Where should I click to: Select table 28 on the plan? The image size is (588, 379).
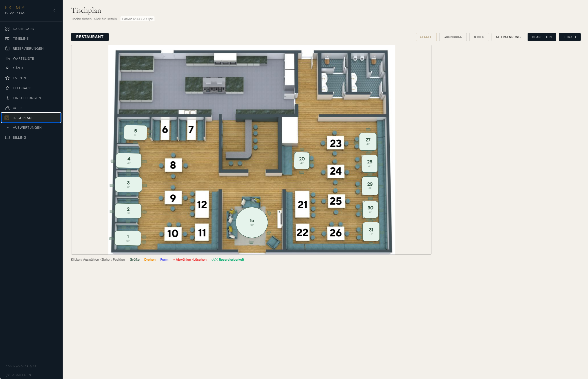coord(370,163)
